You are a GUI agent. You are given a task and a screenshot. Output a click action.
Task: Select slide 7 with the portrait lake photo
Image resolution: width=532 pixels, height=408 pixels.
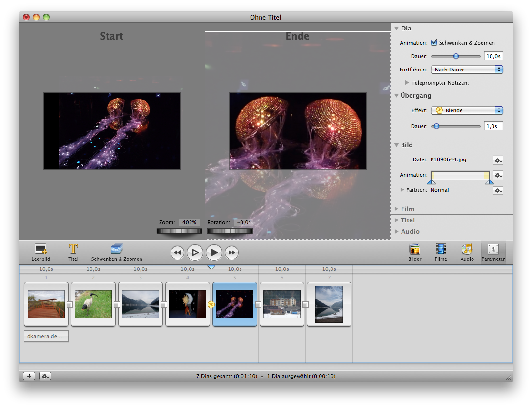click(329, 304)
